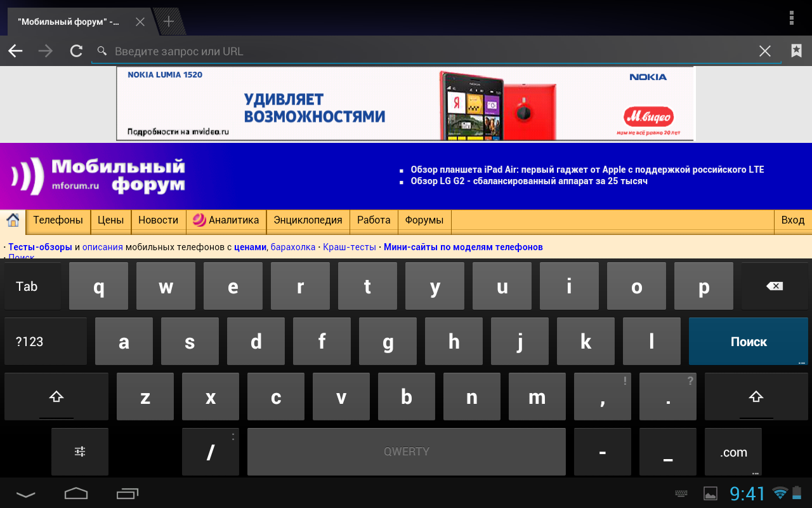Click the Мобильный форум site logo
This screenshot has height=508, width=812.
click(98, 175)
